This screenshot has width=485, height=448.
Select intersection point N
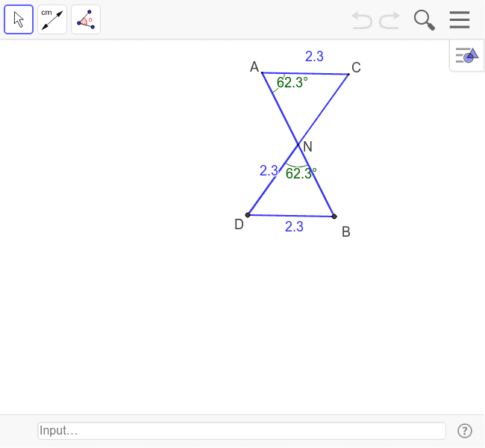(x=298, y=144)
